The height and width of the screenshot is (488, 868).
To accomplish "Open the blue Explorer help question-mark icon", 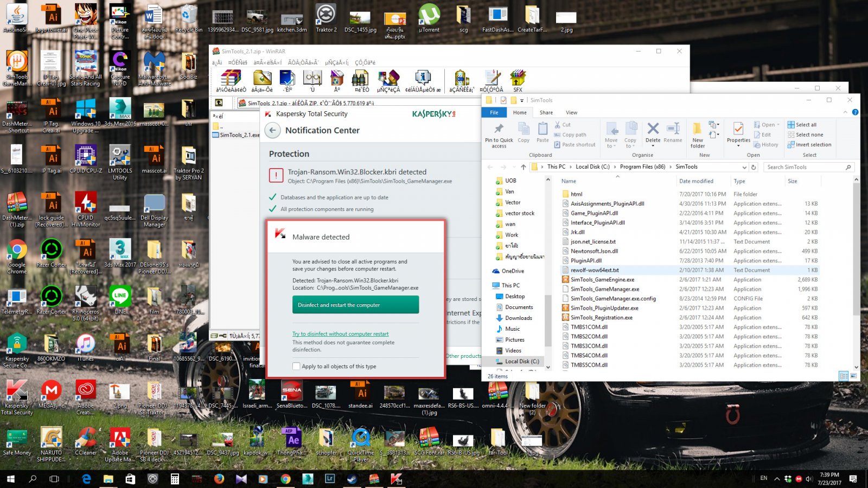I will pyautogui.click(x=855, y=112).
